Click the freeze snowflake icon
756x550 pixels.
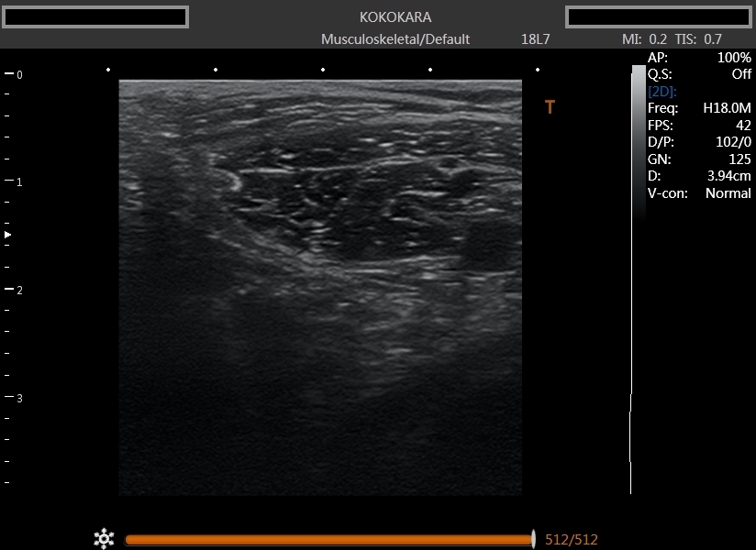tap(104, 539)
